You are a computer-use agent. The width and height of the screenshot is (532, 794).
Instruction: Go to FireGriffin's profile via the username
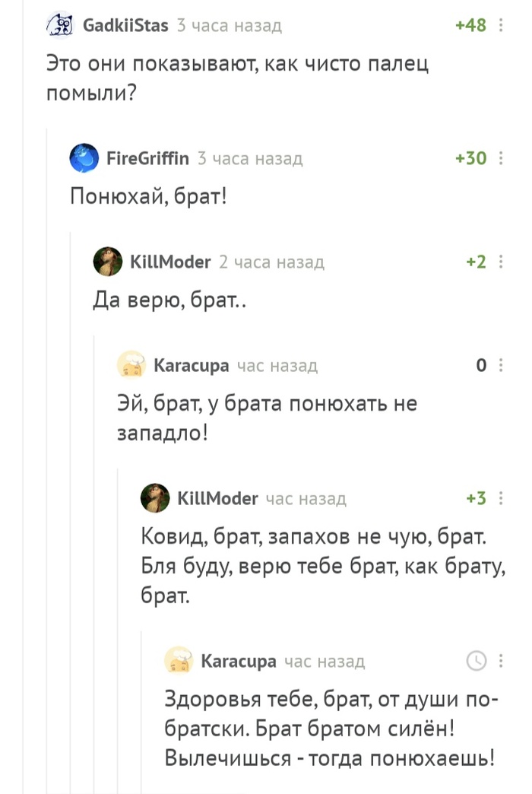148,158
